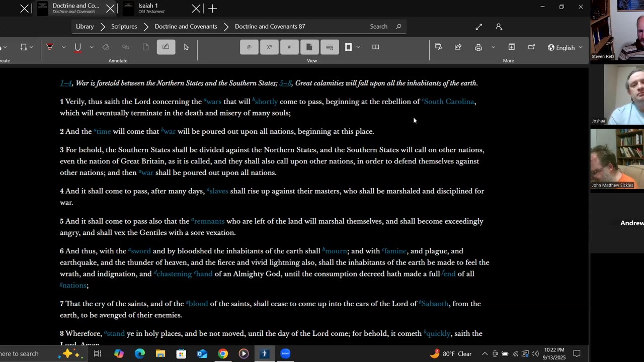Click the expand fullscreen arrows icon
Image resolution: width=644 pixels, height=362 pixels.
(x=478, y=27)
